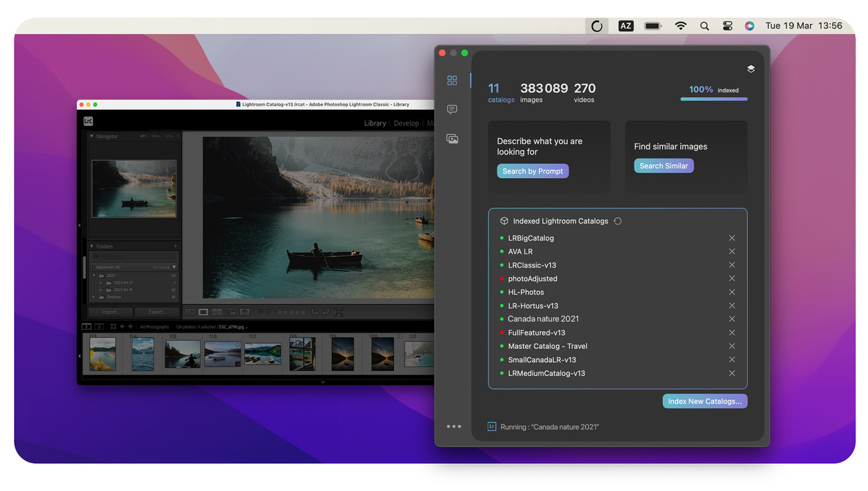Remove SmallCanadaLR-v13 catalog from the list
Viewport: 868px width, 491px height.
pos(732,360)
